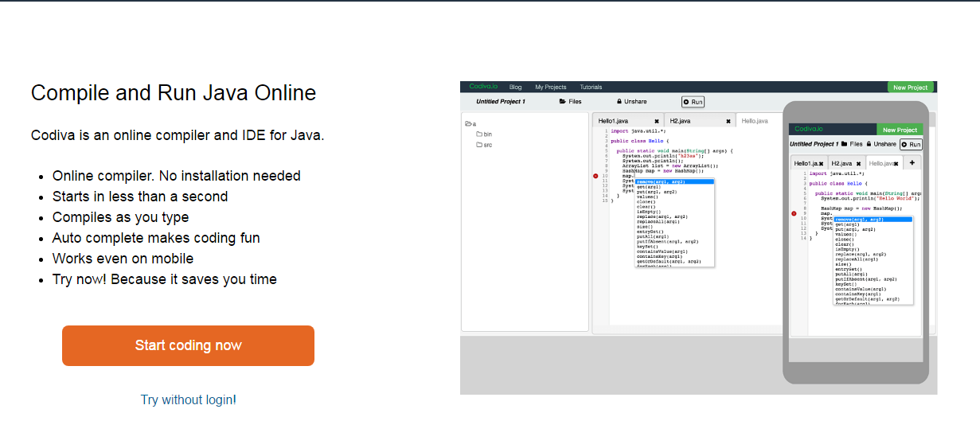Click the red error marker in phone editor
Viewport: 980px width, 448px height.
tap(794, 213)
